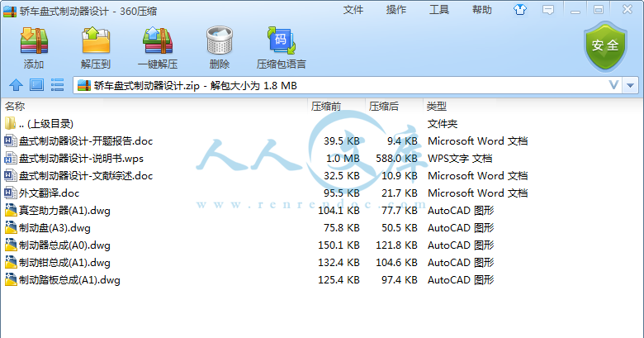Click the 一键解压 one-click extract icon
The image size is (644, 338).
point(158,40)
